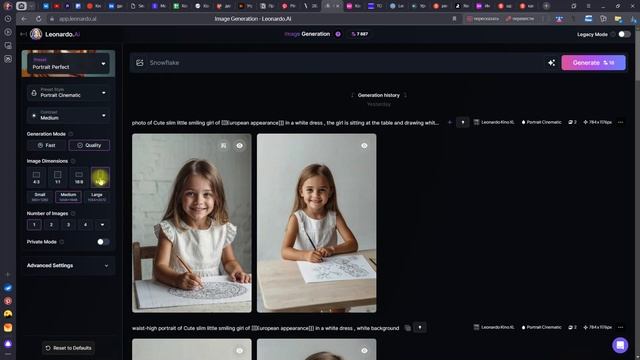Image resolution: width=640 pixels, height=360 pixels.
Task: Open the three-dot menu for the drawing girl generation
Action: [x=620, y=122]
